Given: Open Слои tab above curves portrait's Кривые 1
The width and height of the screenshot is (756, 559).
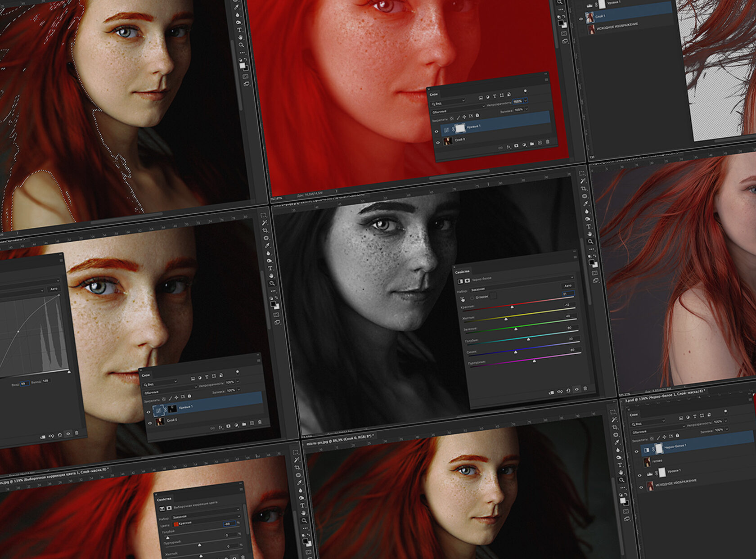Looking at the screenshot, I should (146, 375).
